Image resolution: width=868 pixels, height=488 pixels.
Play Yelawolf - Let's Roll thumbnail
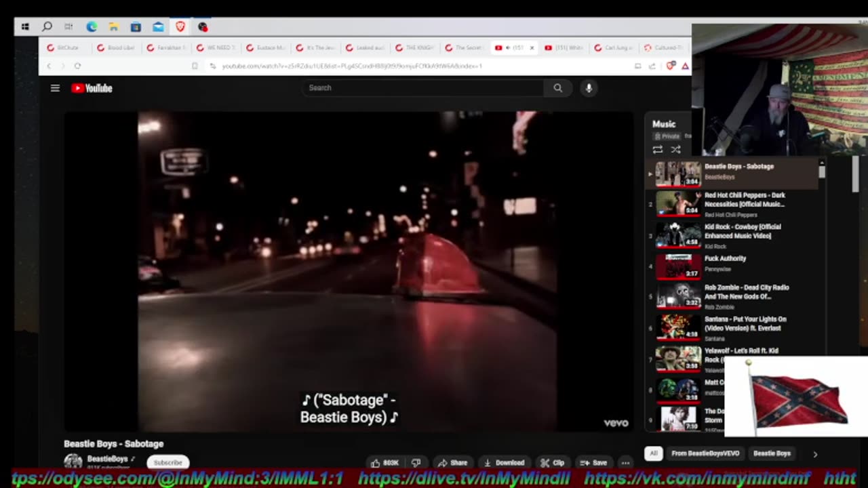[678, 359]
